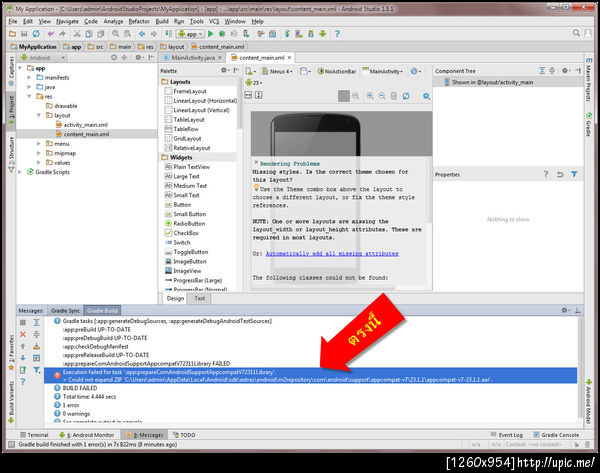Select activity_main.xml in project tree
Image resolution: width=600 pixels, height=473 pixels.
(x=82, y=125)
